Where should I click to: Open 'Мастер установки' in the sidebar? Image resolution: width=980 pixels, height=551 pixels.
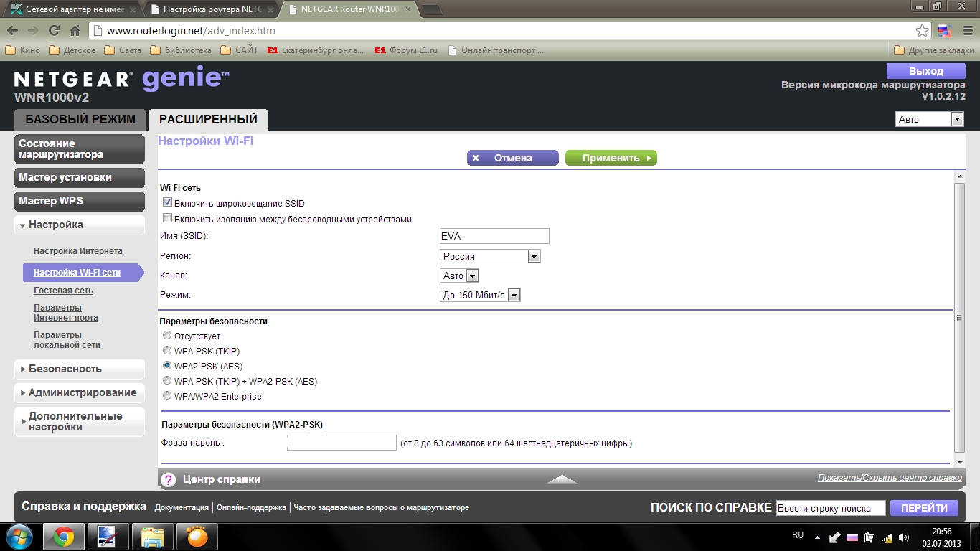coord(79,177)
